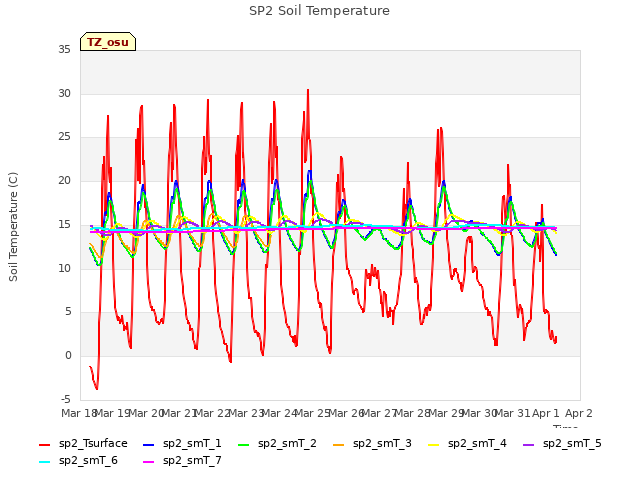Click the green sp2_smT_2 color marker

click(244, 444)
